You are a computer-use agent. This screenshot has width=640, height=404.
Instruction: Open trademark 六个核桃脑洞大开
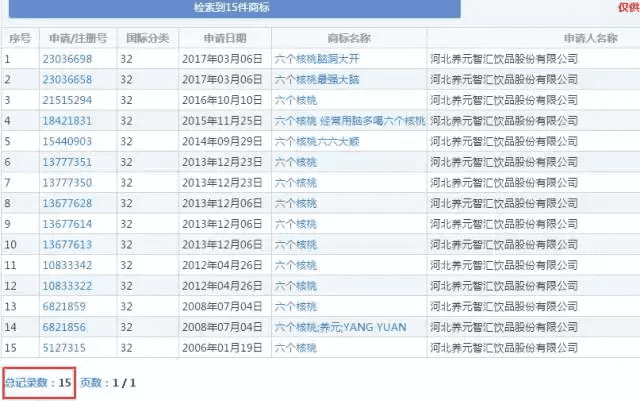[x=317, y=59]
